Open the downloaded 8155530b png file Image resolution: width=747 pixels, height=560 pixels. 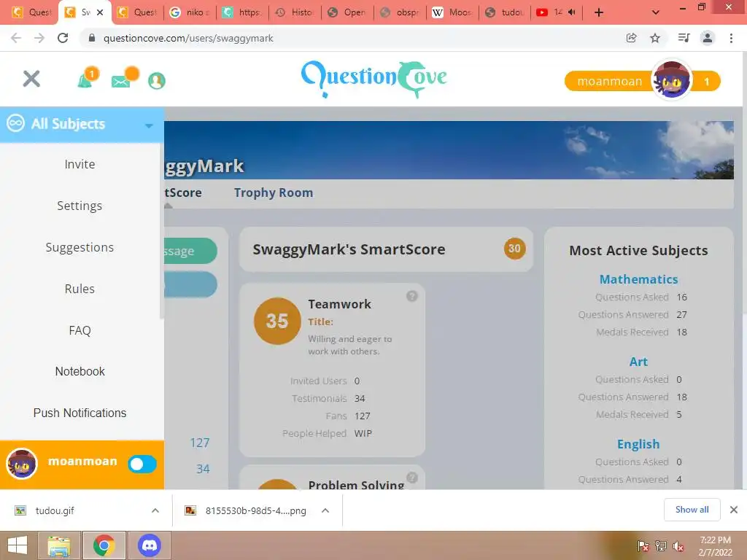pos(246,510)
